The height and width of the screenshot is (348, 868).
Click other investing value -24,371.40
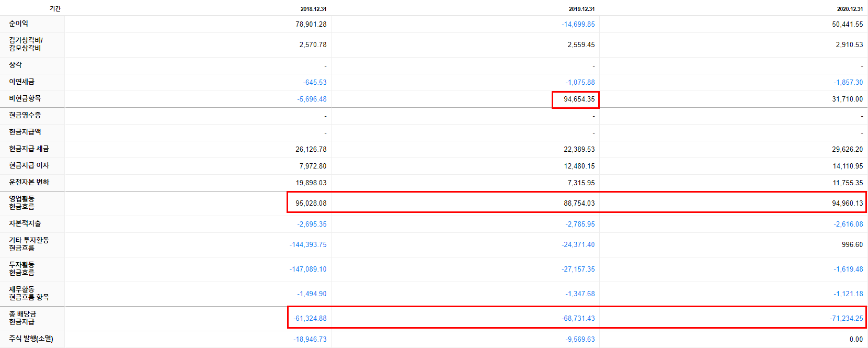578,244
